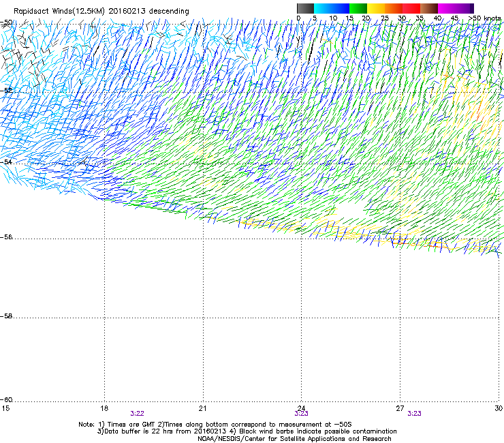Pick the orange 25-30 knots legend swatch

click(394, 8)
